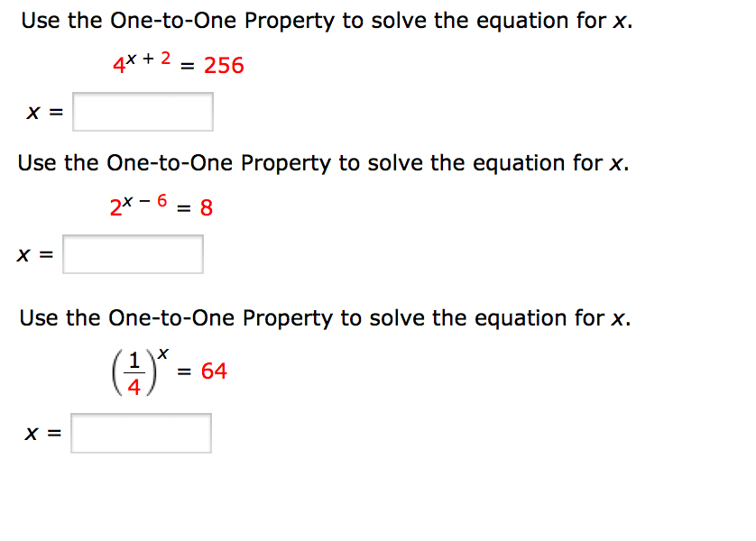This screenshot has width=756, height=541.
Task: Click the answer box for 2^(x-6) = 8
Action: pyautogui.click(x=132, y=253)
